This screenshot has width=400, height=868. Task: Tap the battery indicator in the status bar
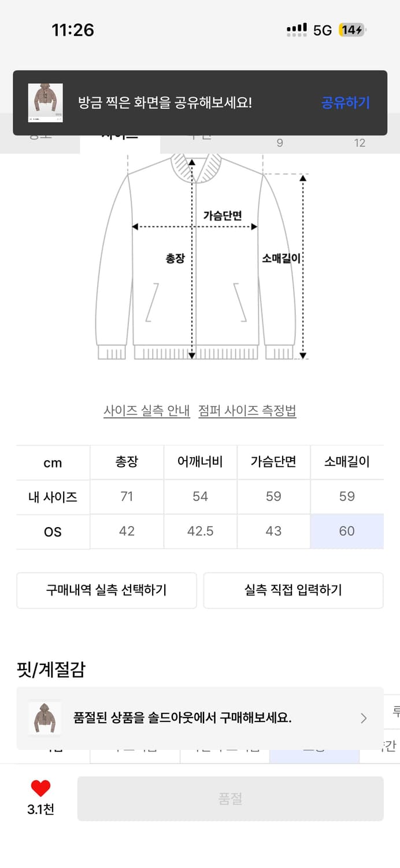352,30
